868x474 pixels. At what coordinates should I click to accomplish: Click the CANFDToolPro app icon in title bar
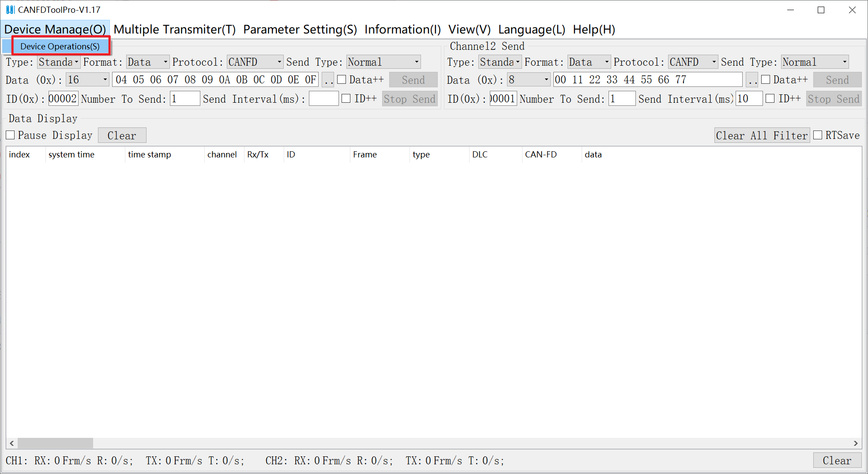point(10,10)
